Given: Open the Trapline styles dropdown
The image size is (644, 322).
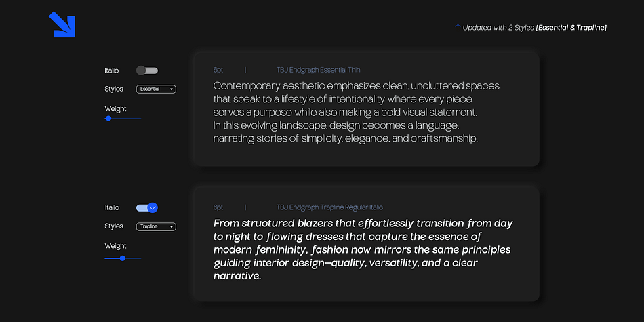Looking at the screenshot, I should [156, 226].
